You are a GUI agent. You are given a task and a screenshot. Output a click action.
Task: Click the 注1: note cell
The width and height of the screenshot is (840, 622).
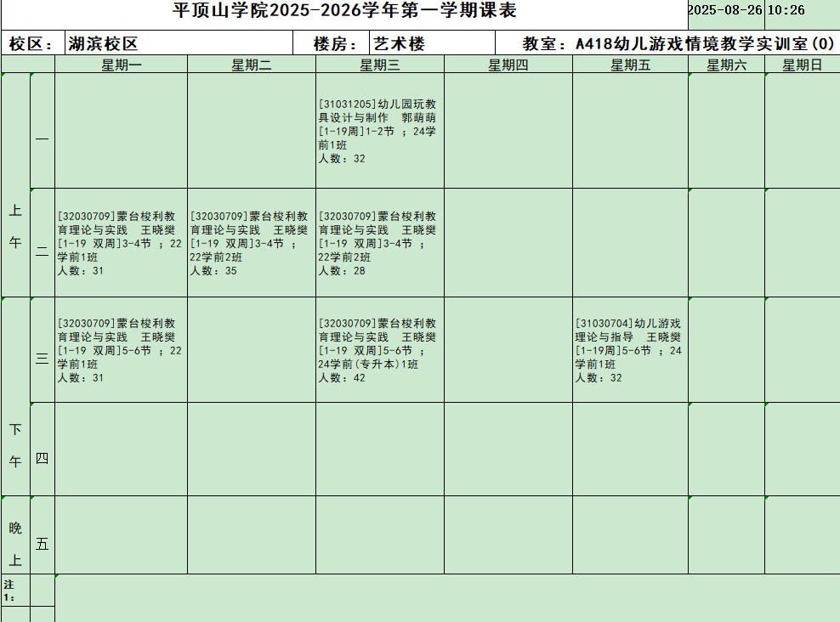(x=14, y=591)
